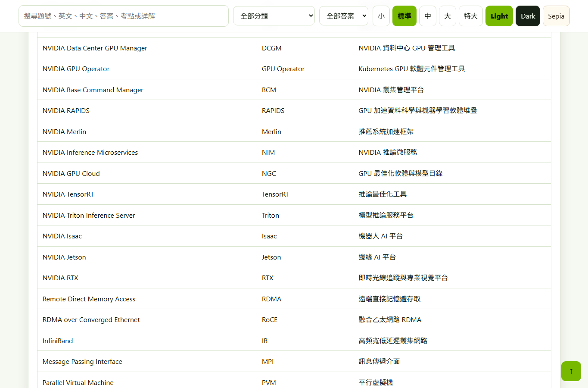Select the 模型推論服務平台 description
The image size is (588, 388).
386,215
